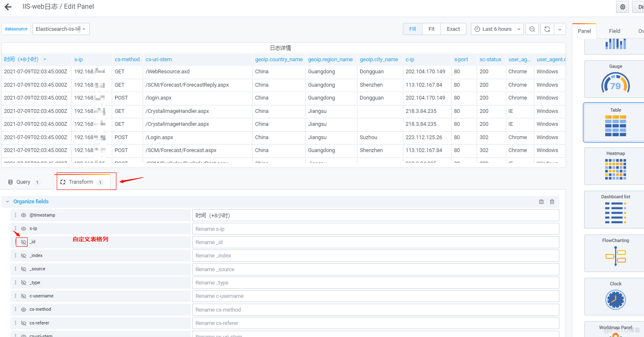The image size is (644, 337).
Task: Click drag handle of _index field
Action: (15, 255)
